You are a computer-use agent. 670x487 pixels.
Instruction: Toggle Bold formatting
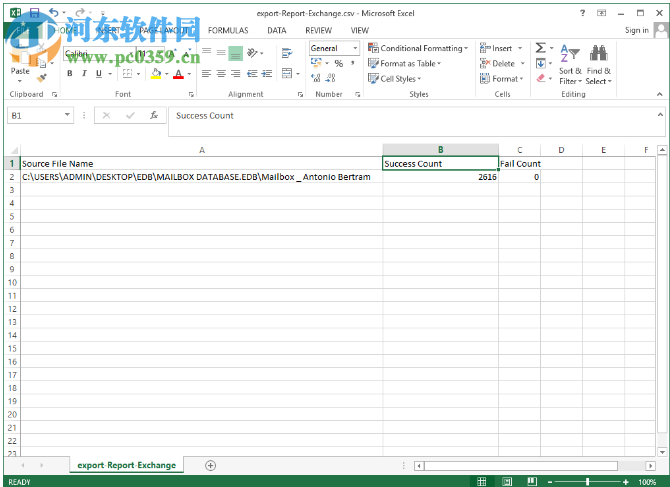pyautogui.click(x=70, y=73)
